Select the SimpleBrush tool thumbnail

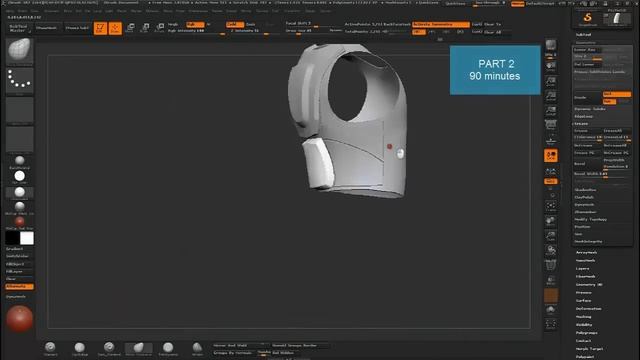[x=588, y=19]
